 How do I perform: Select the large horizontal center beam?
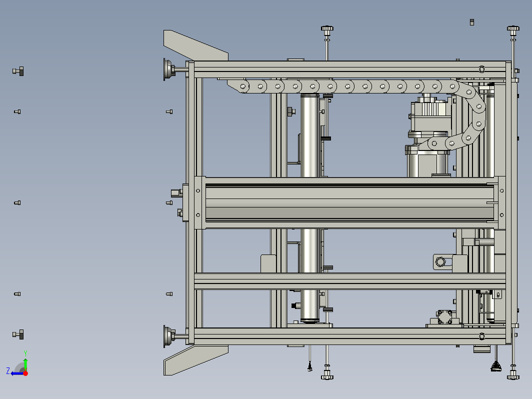click(x=349, y=203)
